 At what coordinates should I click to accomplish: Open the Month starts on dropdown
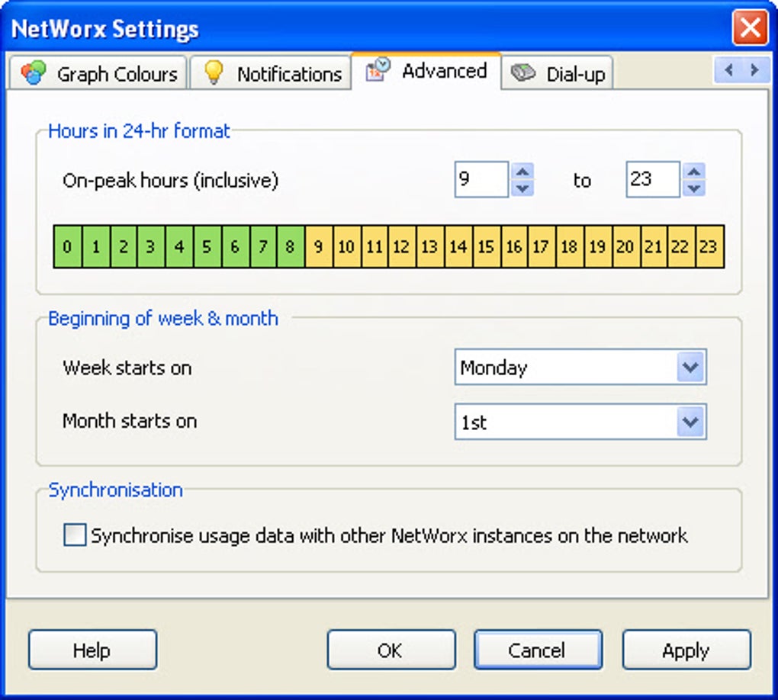[x=691, y=422]
